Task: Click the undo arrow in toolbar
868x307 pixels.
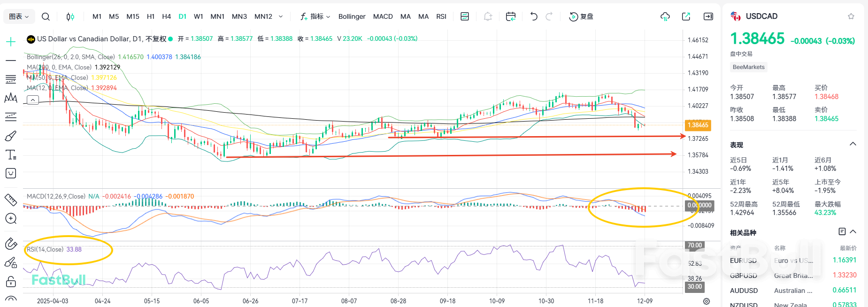Action: (534, 16)
